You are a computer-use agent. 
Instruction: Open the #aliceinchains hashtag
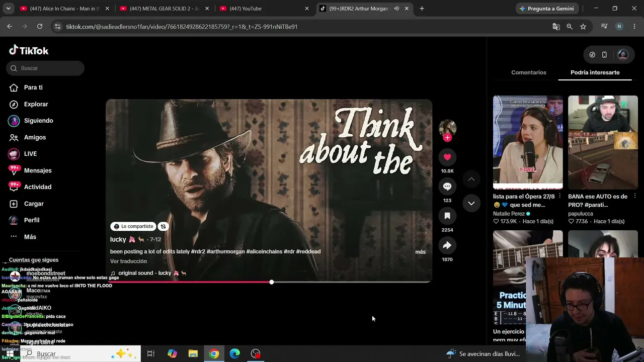pyautogui.click(x=264, y=252)
